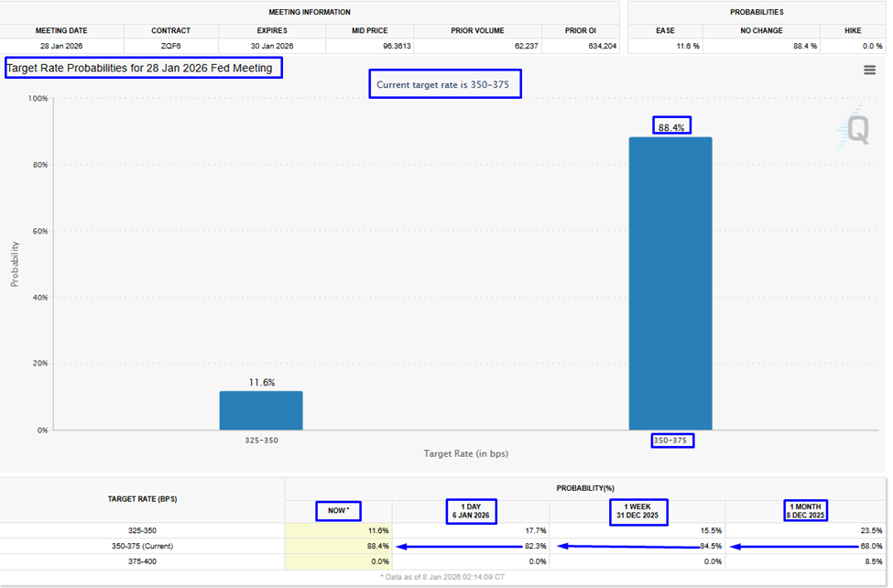
Task: Click the 350-375 (Current) row label
Action: coord(143,546)
